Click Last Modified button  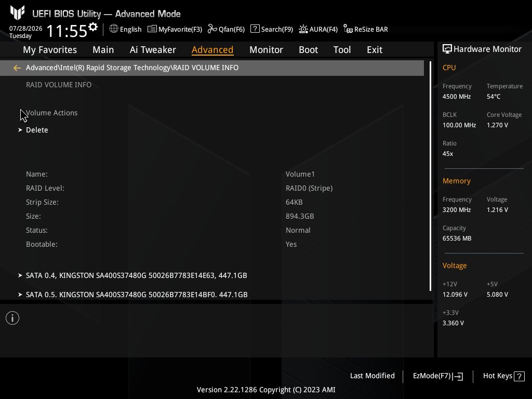click(x=372, y=376)
